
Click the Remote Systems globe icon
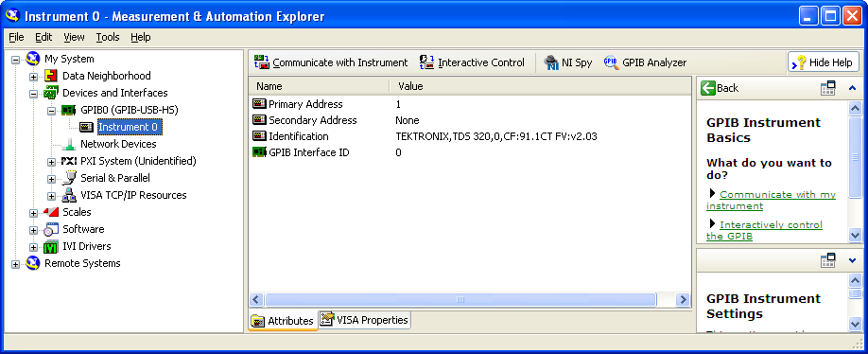[x=33, y=263]
